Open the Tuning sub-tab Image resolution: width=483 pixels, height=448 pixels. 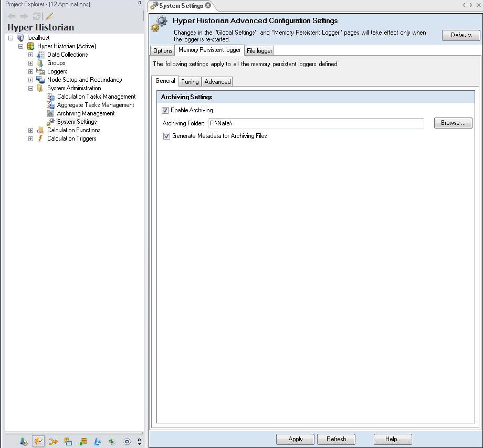pyautogui.click(x=190, y=82)
